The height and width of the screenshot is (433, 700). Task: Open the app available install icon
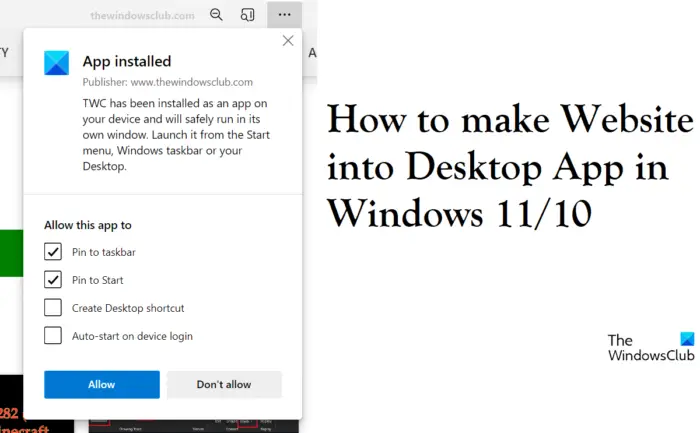pos(247,15)
